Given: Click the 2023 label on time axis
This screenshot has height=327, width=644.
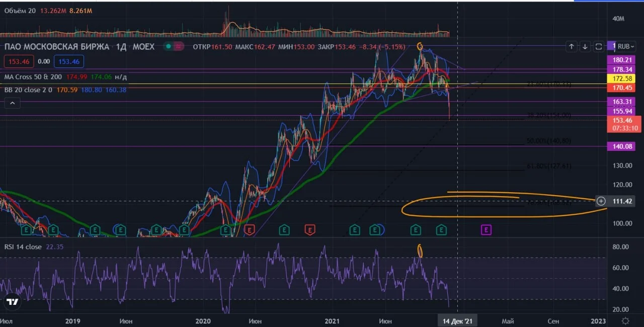Looking at the screenshot, I should point(598,320).
